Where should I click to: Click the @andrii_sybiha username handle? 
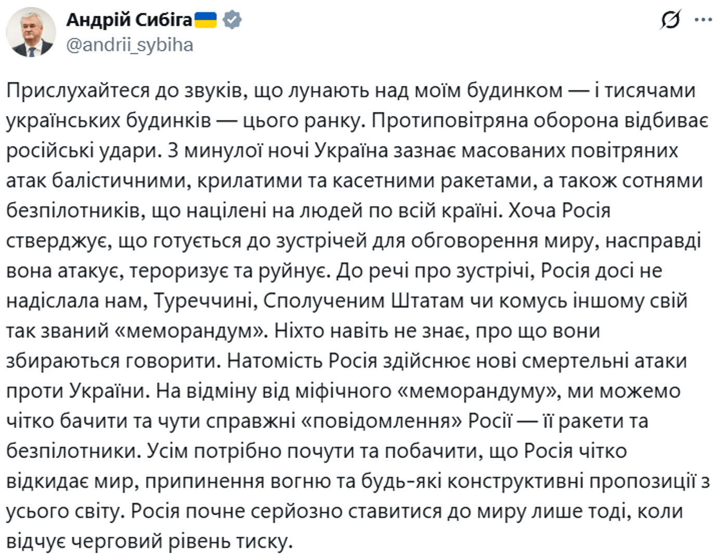point(129,46)
